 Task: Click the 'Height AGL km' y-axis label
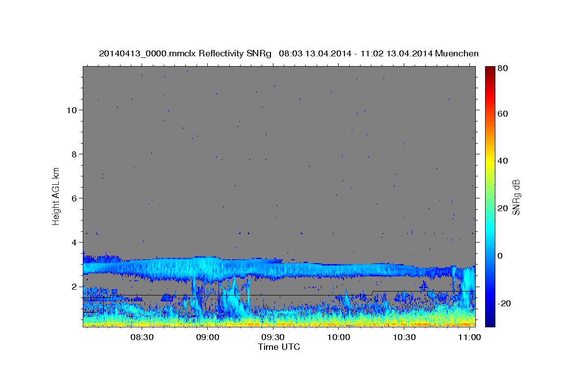(x=56, y=196)
